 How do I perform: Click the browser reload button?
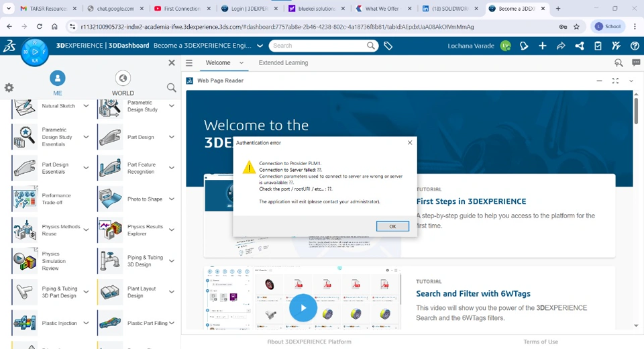40,26
